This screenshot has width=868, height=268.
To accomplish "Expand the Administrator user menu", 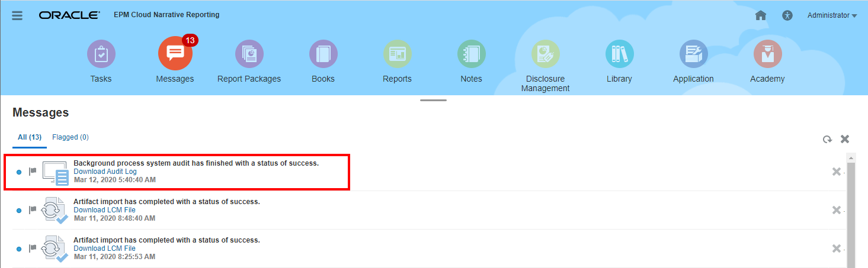I will coord(832,15).
